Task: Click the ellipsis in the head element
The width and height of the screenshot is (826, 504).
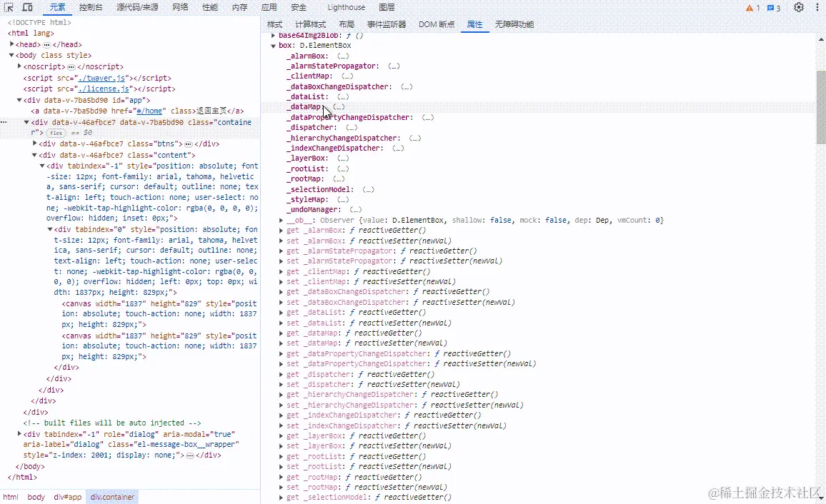Action: click(x=46, y=45)
